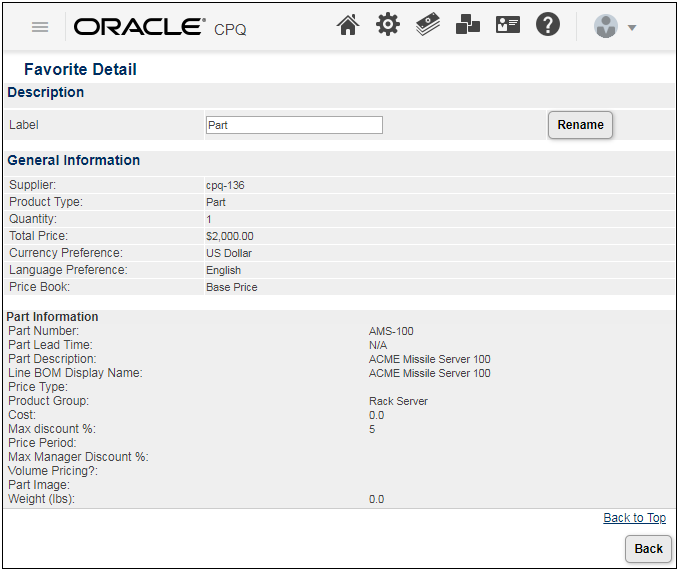Select the Total Price value $2,000.00
The height and width of the screenshot is (571, 679).
[x=230, y=236]
